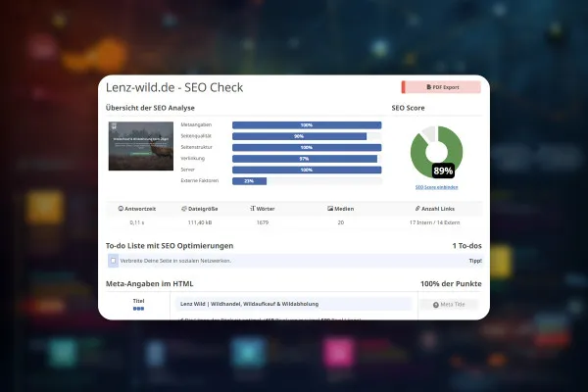588x392 pixels.
Task: Click the PDF Export button
Action: point(441,87)
